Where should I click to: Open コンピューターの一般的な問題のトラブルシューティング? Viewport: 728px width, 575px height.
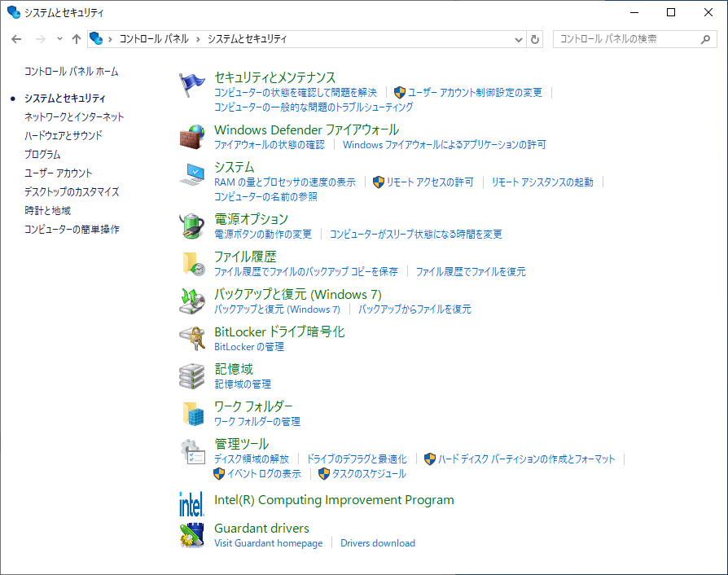(x=314, y=108)
